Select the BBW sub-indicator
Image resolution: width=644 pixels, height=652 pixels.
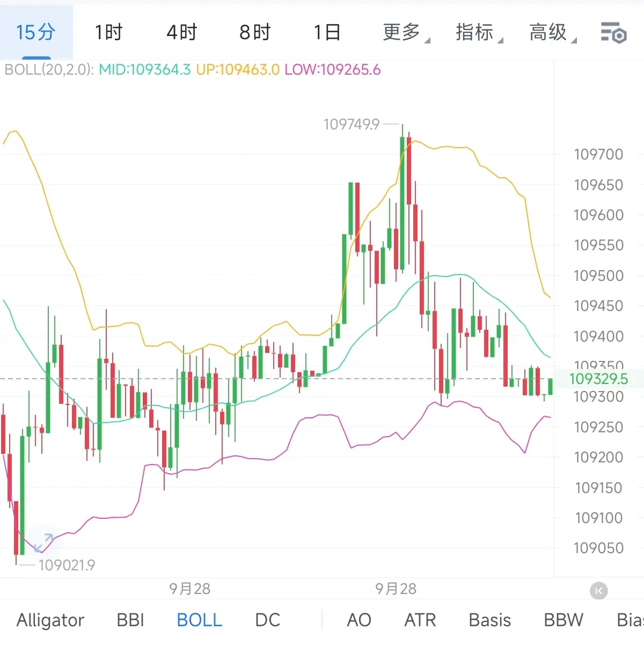point(563,620)
